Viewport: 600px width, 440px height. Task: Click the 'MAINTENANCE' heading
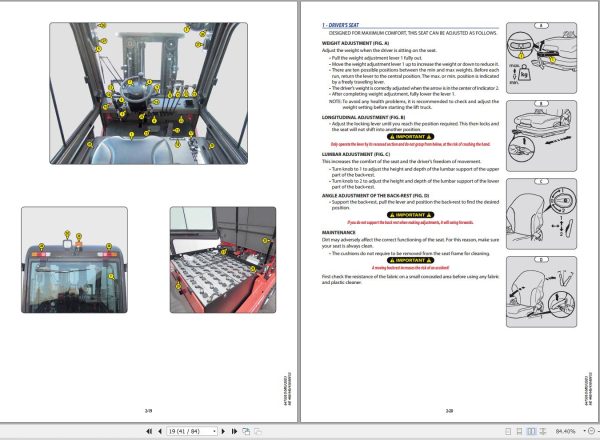tap(339, 232)
